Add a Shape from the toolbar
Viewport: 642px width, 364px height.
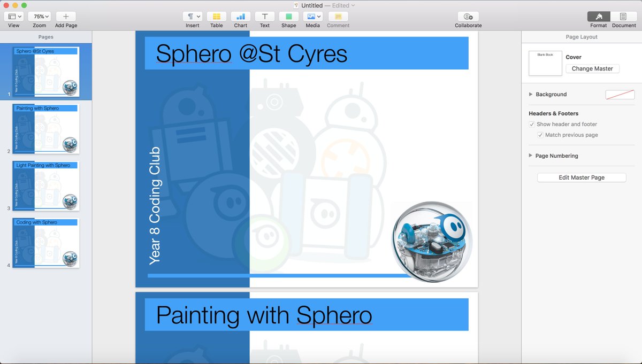tap(289, 17)
